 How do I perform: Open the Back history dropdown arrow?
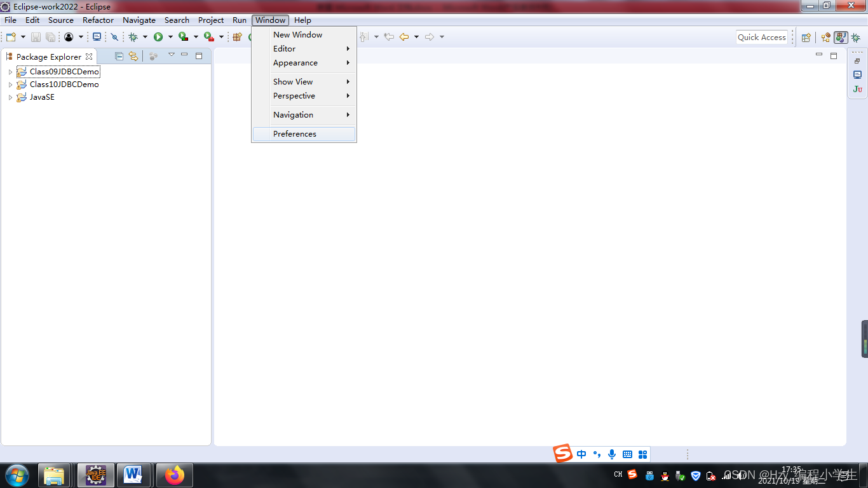pos(416,37)
